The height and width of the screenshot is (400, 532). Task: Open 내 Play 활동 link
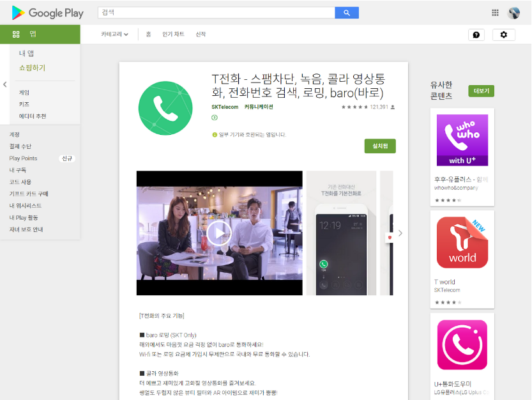tap(24, 218)
